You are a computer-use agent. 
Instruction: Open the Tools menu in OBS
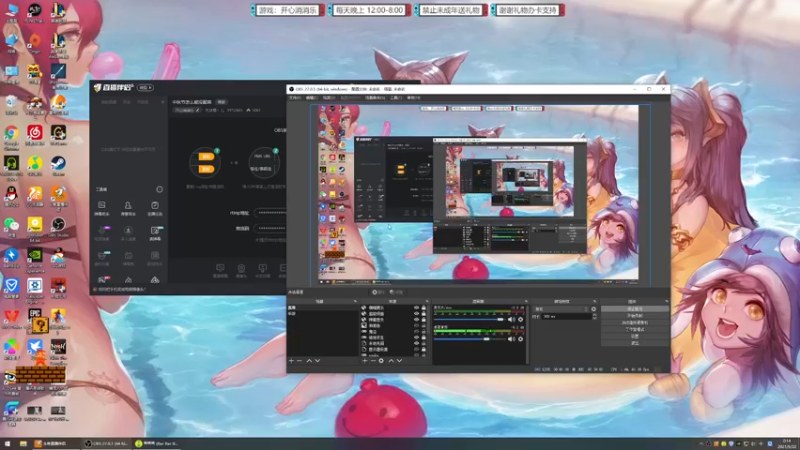(x=396, y=97)
